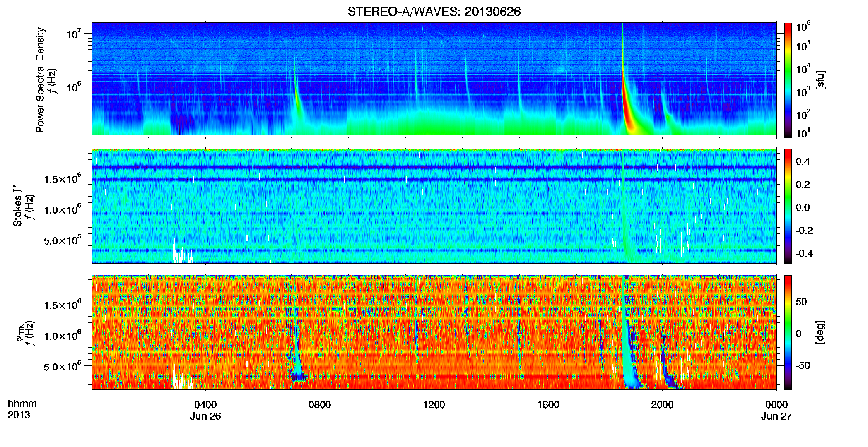Click the STEREO-A/WAVES: 20130626 plot title
868x447 pixels.
434,12
